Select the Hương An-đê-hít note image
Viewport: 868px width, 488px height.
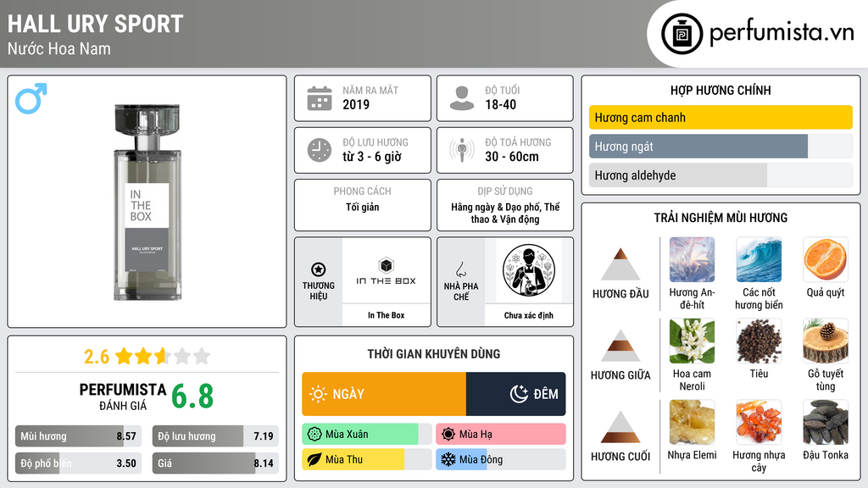point(692,260)
